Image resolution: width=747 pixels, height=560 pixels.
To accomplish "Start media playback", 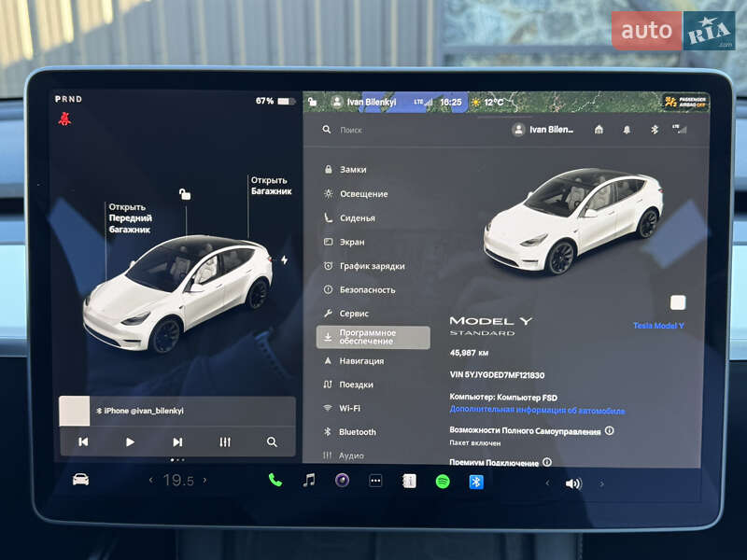I will [130, 441].
